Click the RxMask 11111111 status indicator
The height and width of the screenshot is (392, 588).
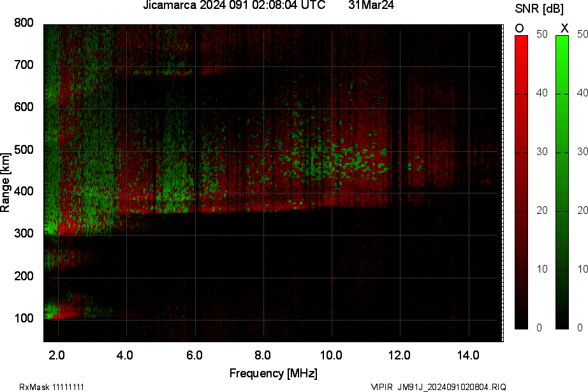(52, 386)
